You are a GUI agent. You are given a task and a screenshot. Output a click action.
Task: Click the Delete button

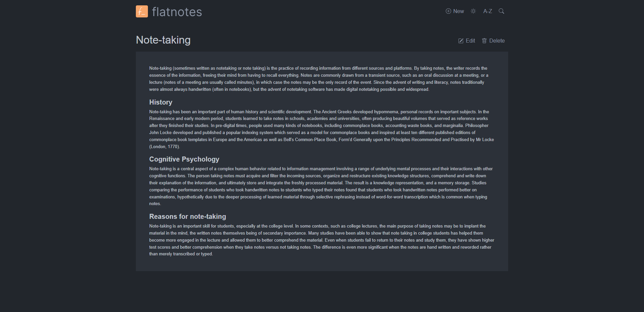tap(493, 41)
